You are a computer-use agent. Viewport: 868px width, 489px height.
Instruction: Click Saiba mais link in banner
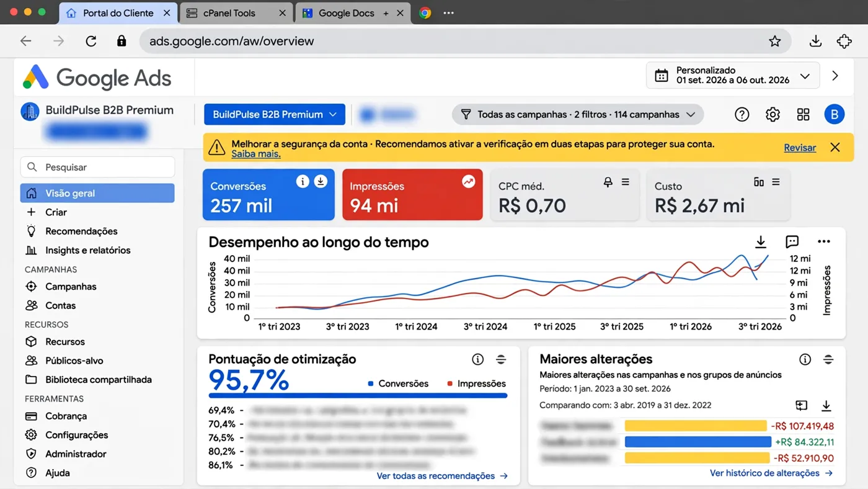[x=256, y=154]
